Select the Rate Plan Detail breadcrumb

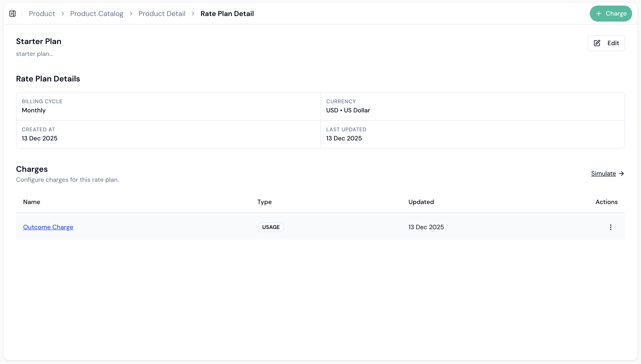227,14
